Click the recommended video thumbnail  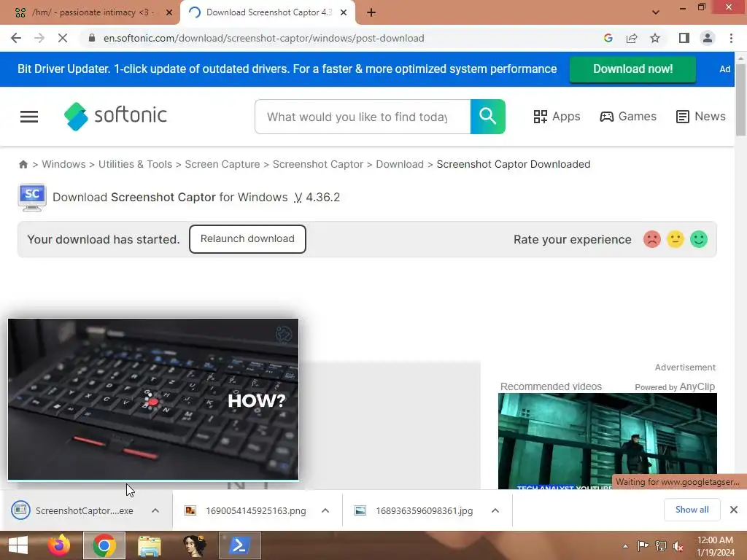(608, 441)
